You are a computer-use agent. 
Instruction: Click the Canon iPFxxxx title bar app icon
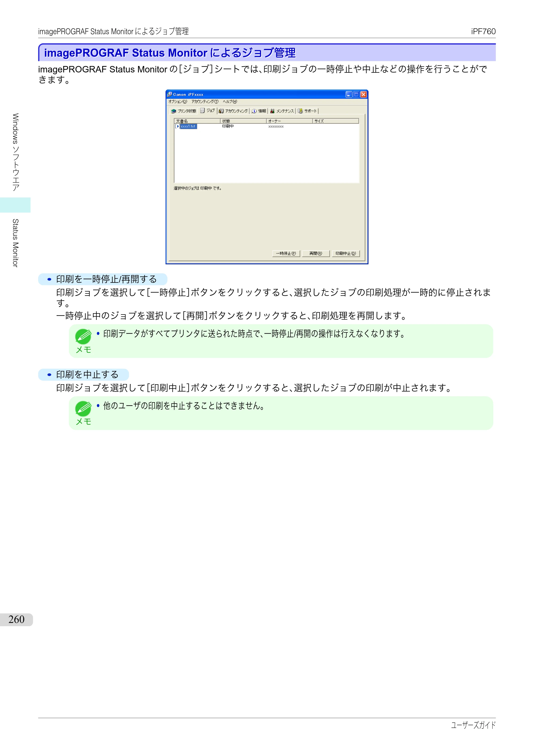170,94
